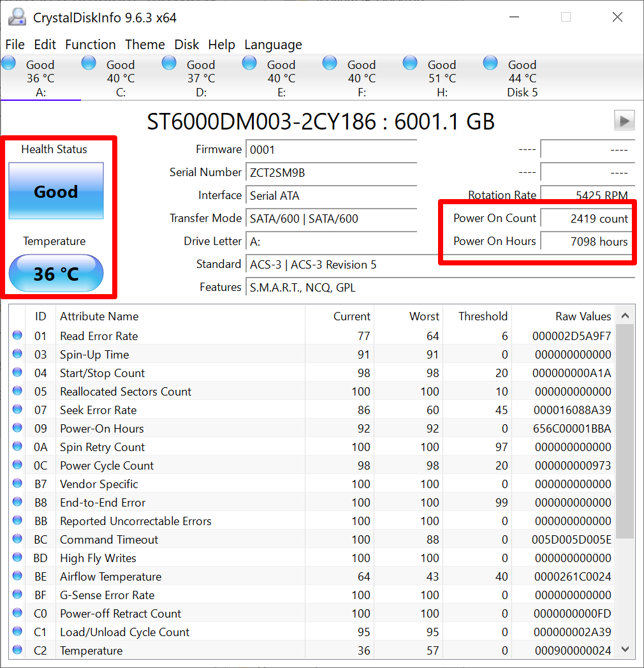Click status orb for disk E:
644x668 pixels.
(249, 63)
